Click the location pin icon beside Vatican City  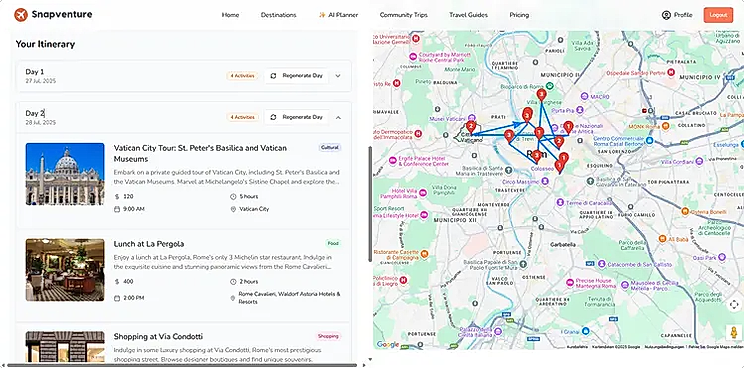point(233,209)
